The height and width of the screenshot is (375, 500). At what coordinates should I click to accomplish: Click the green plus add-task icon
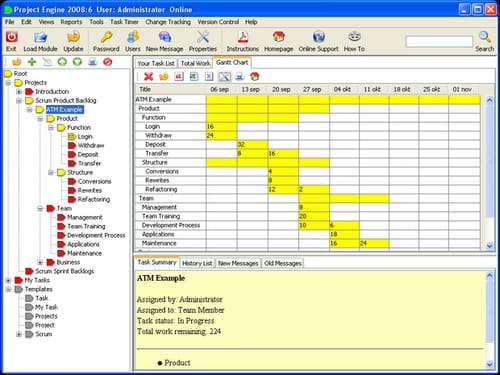tap(32, 62)
